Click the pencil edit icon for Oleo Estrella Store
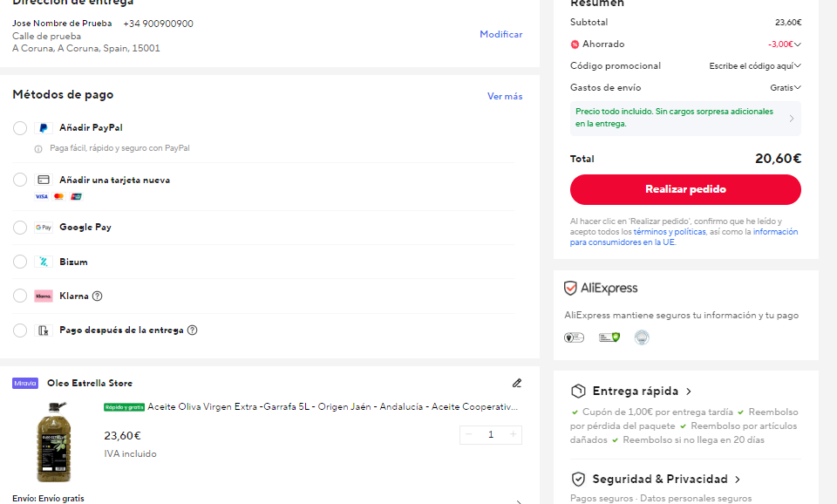837x504 pixels. [x=517, y=383]
